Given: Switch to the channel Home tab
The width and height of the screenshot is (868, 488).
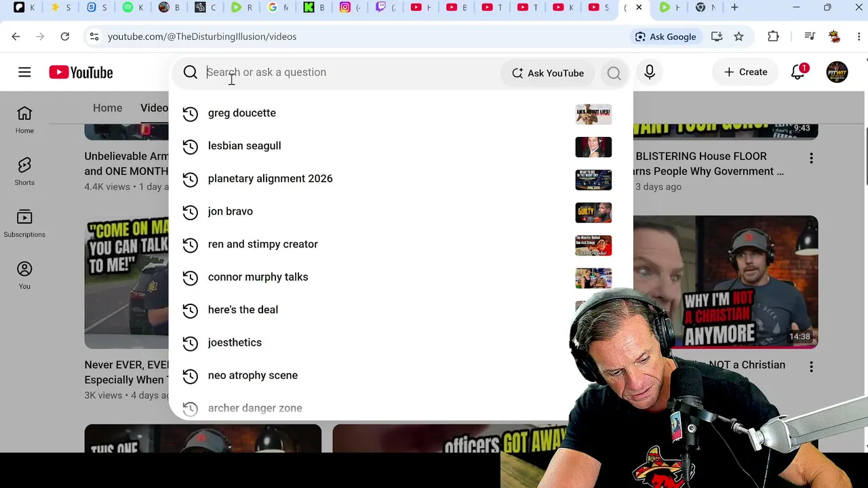Looking at the screenshot, I should [x=107, y=108].
